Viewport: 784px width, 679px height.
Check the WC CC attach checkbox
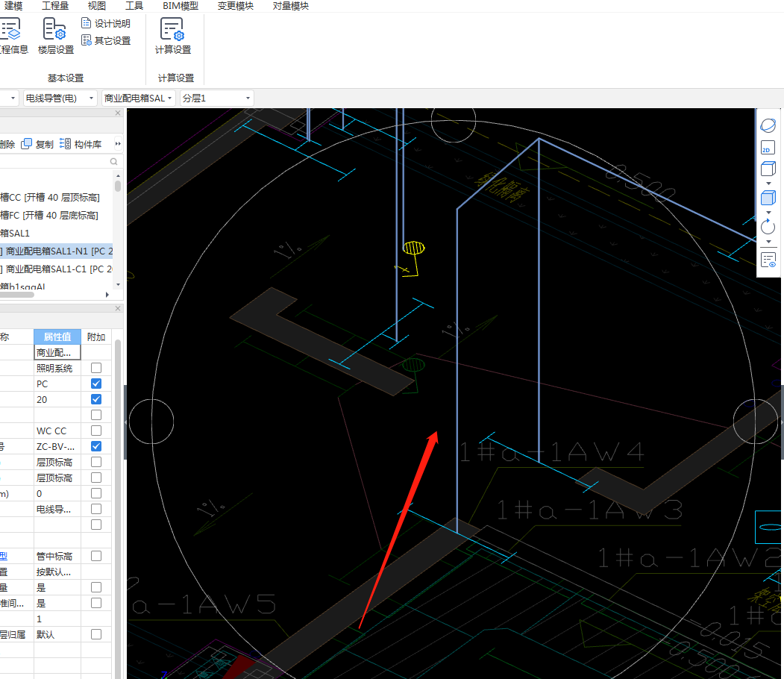coord(96,431)
